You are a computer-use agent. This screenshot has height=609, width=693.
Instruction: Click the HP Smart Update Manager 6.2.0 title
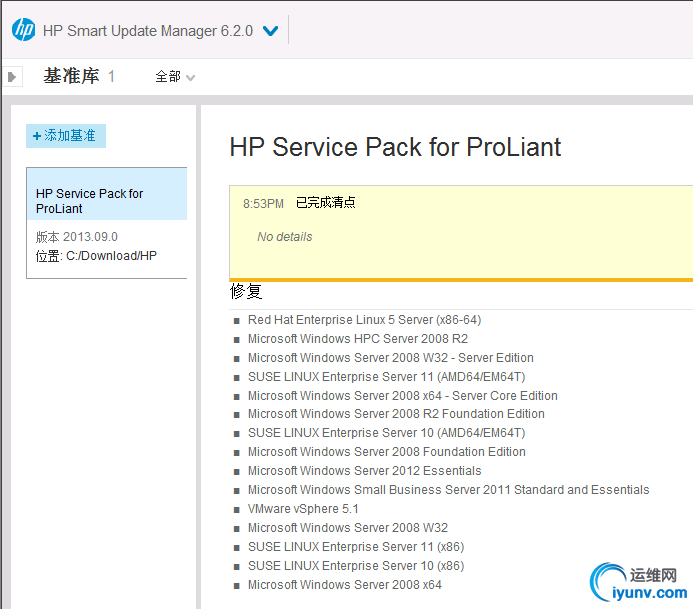(148, 31)
